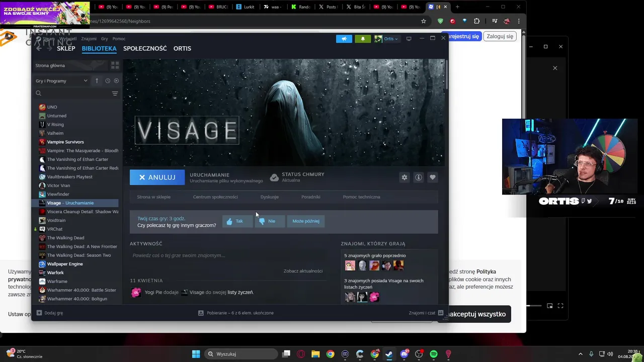Open Wyświetl menu
Viewport: 644px width, 362px height.
pos(68,39)
